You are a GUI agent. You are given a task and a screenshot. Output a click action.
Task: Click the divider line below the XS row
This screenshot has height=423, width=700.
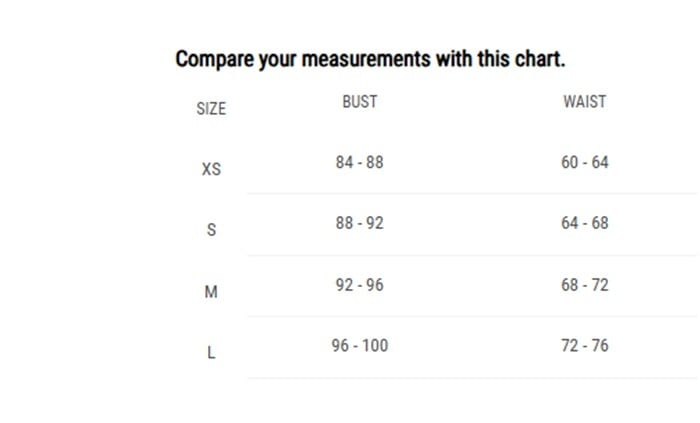[x=470, y=194]
